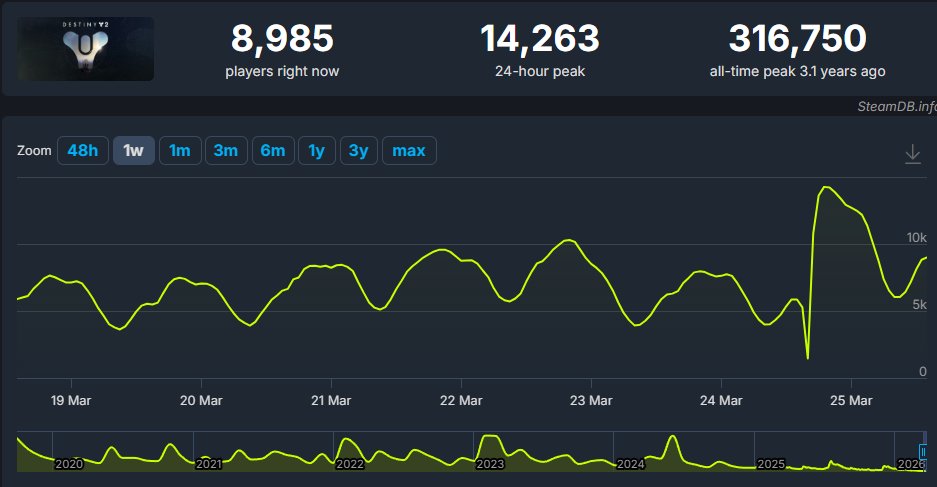Click the '19 Mar' axis label

tap(71, 401)
